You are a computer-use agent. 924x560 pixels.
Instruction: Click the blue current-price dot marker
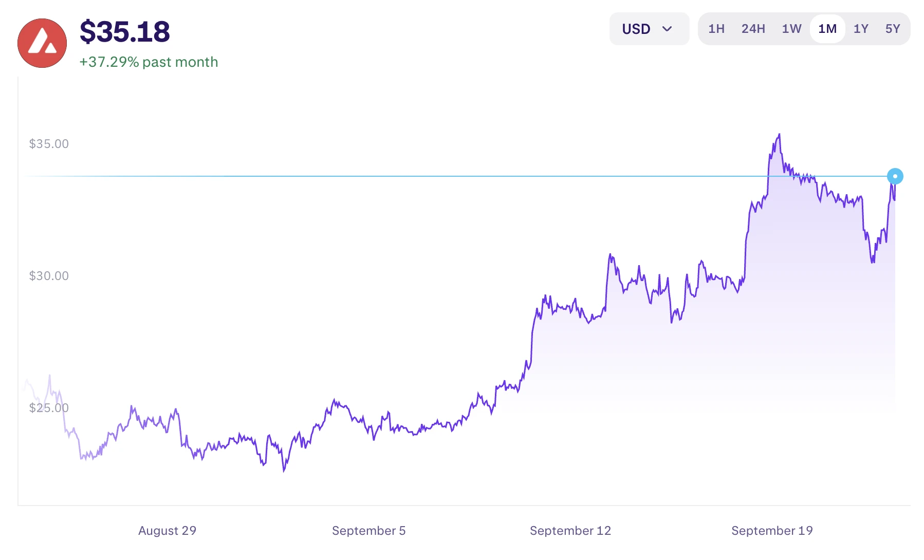[895, 176]
